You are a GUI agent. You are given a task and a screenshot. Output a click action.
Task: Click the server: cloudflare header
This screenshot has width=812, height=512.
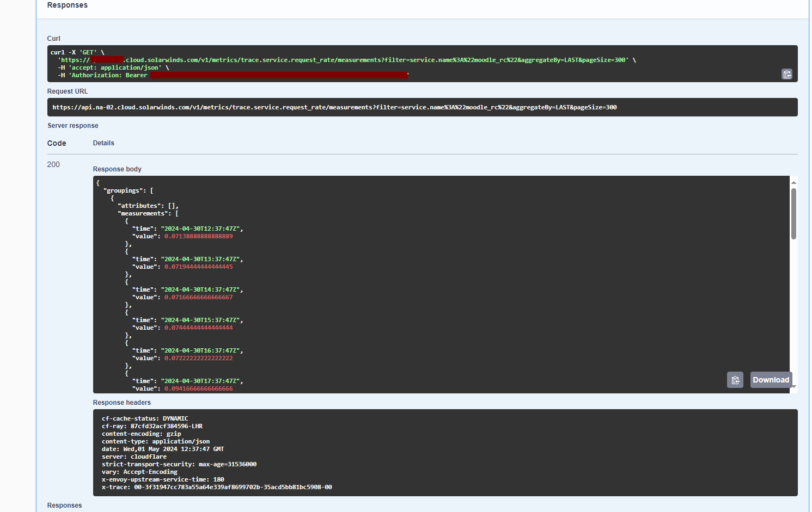(134, 457)
